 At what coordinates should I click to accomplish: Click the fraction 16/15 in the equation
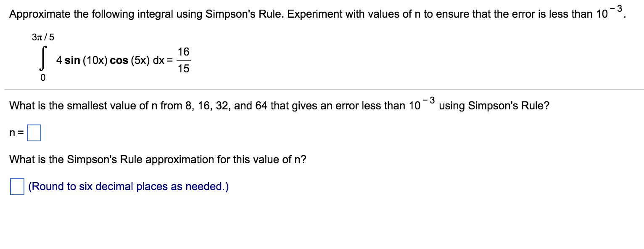coord(184,59)
